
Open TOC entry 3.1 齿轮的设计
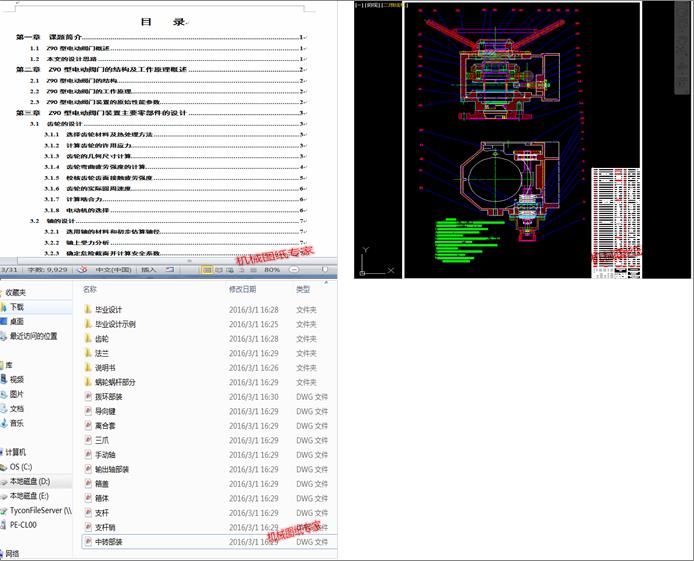coord(168,124)
